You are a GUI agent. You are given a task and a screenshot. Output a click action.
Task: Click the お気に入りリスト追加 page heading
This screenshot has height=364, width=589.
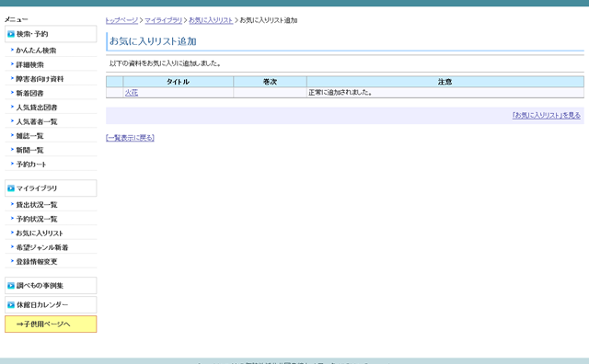tap(153, 41)
